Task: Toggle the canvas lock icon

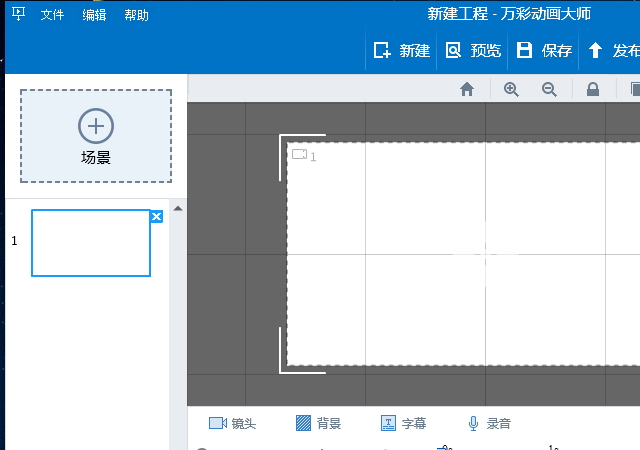Action: click(x=593, y=89)
